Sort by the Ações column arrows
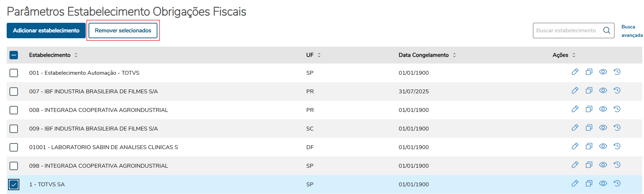Image resolution: width=644 pixels, height=194 pixels. click(574, 55)
